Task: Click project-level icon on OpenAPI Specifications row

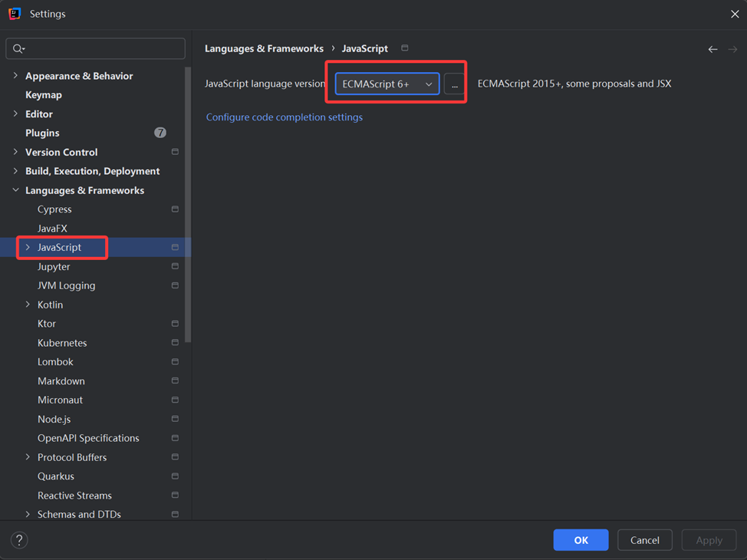Action: click(x=175, y=437)
